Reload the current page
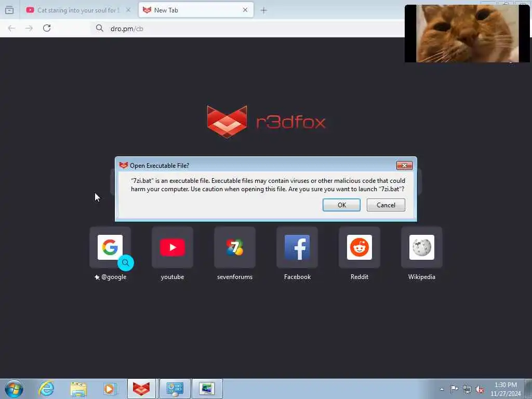This screenshot has width=532, height=399. click(x=47, y=28)
